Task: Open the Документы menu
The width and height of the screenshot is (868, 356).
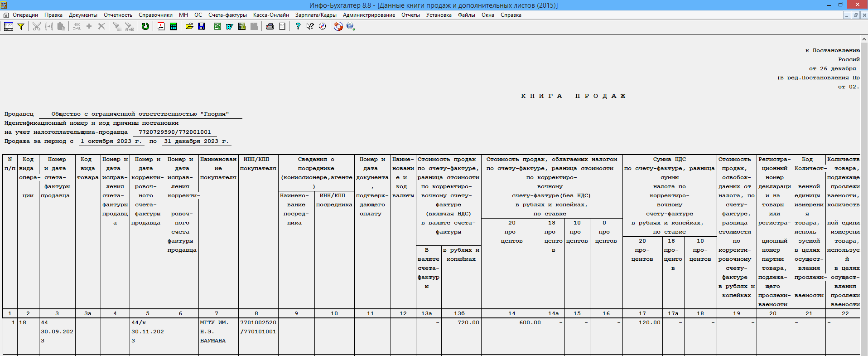Action: (83, 15)
